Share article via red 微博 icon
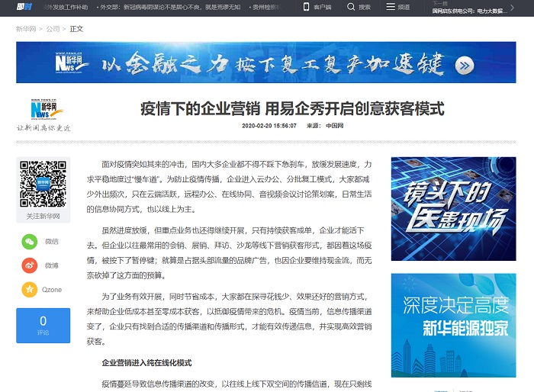 point(29,265)
